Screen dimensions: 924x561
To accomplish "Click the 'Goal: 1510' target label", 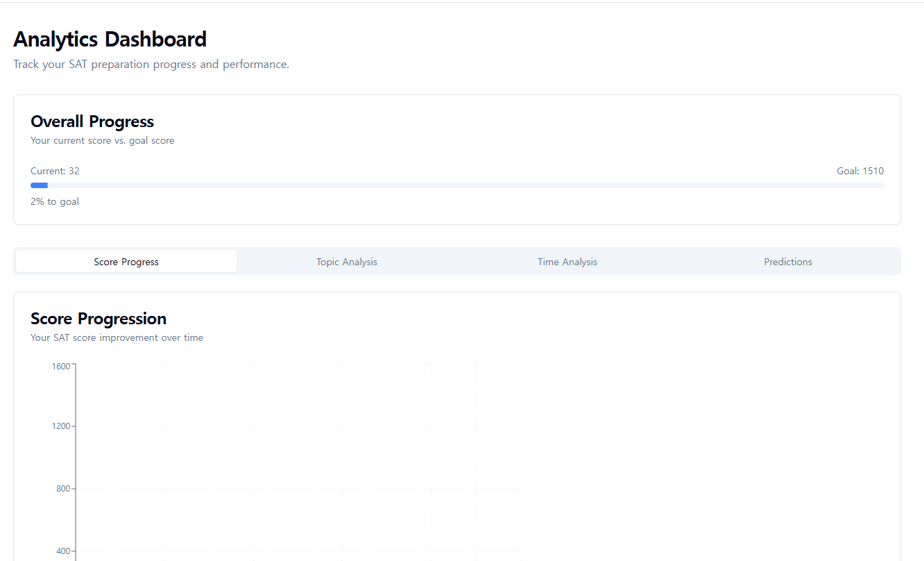I will 860,171.
